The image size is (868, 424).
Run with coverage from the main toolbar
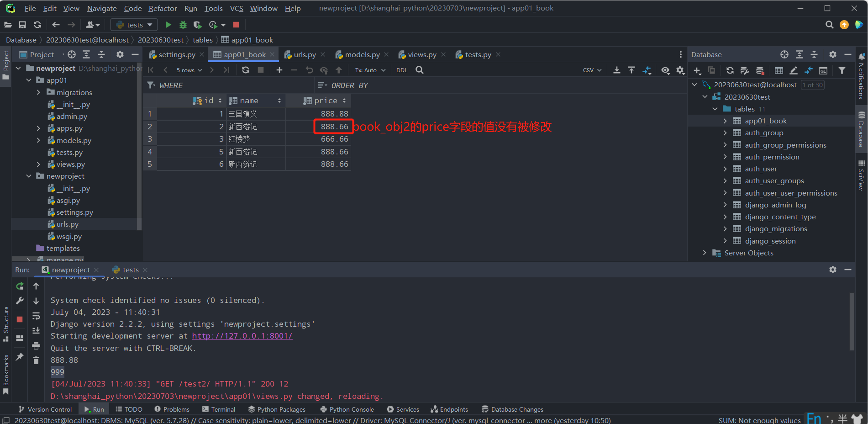click(198, 25)
